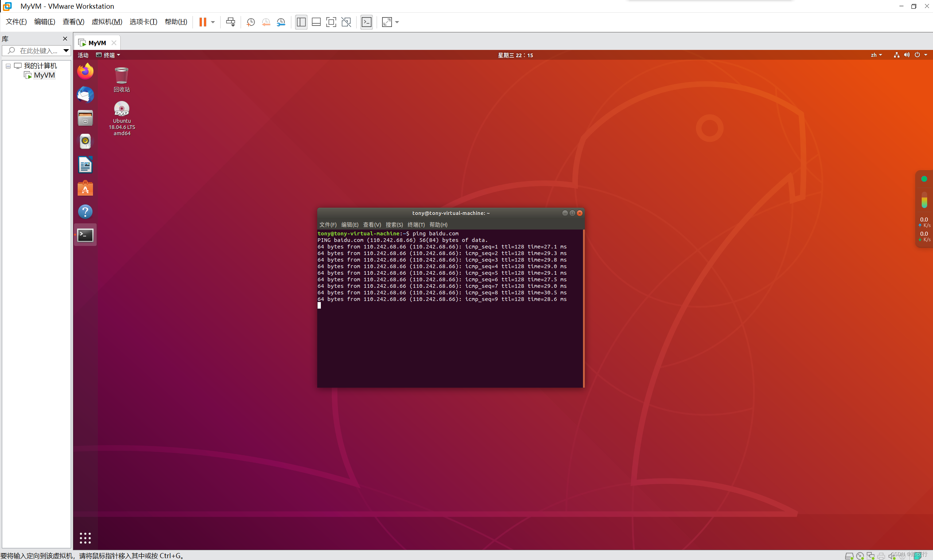Image resolution: width=933 pixels, height=560 pixels.
Task: Open the 选项卡(T) menu in VMware
Action: (x=143, y=21)
